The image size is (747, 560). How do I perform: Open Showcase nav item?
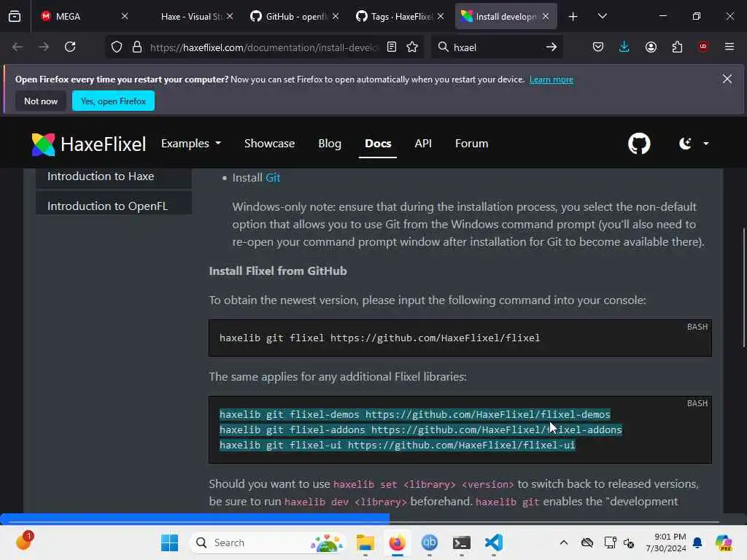pyautogui.click(x=270, y=144)
